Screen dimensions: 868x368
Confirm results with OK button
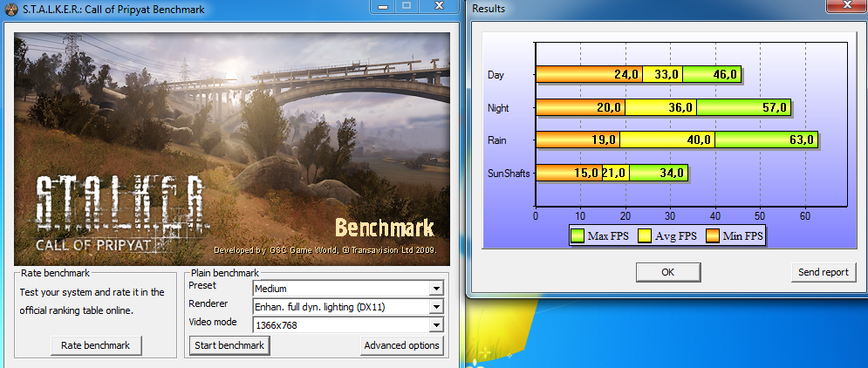[668, 272]
